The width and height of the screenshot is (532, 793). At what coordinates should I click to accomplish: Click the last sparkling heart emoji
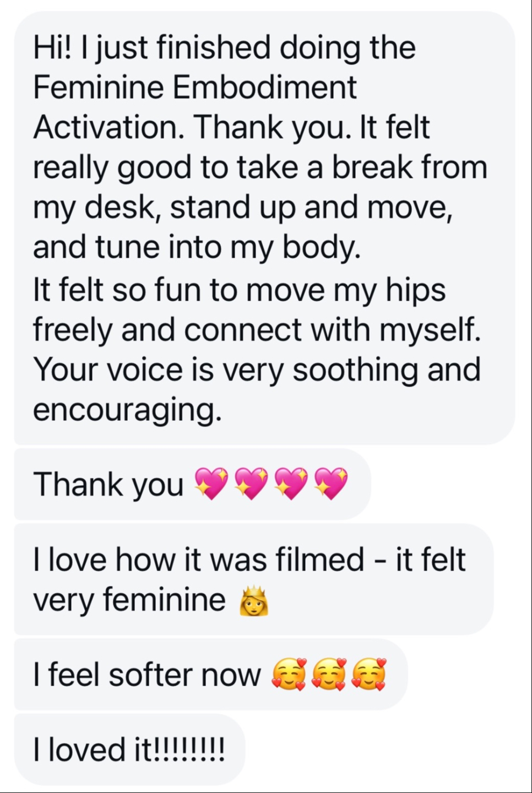(x=331, y=484)
